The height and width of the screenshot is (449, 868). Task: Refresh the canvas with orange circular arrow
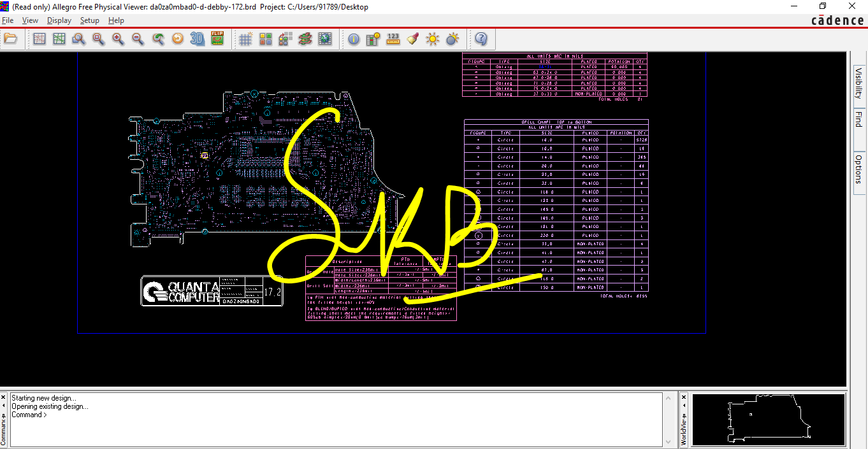178,39
